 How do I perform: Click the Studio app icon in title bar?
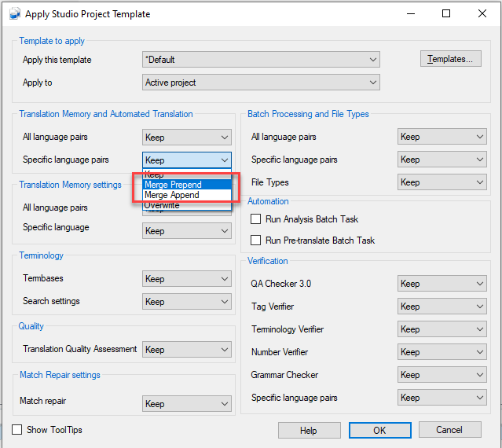15,14
